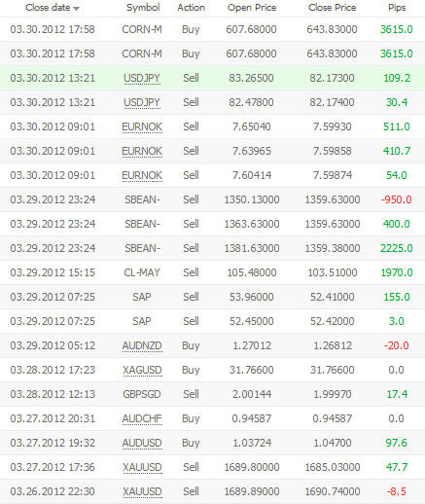Select close date 03.27.2012 19:32
The image size is (425, 504).
pyautogui.click(x=53, y=443)
